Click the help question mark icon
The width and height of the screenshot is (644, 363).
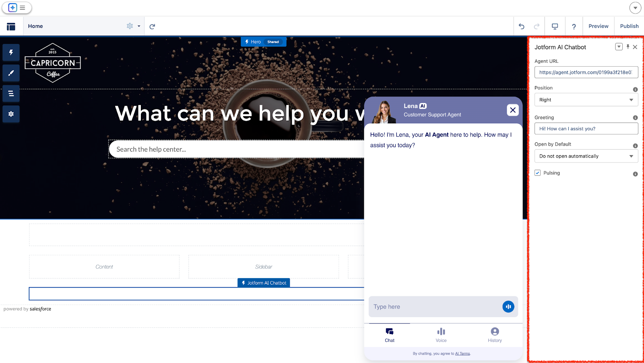(574, 26)
